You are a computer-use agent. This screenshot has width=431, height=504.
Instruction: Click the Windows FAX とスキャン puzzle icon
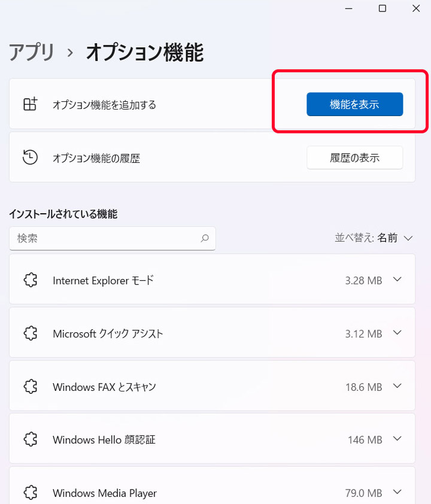(31, 386)
